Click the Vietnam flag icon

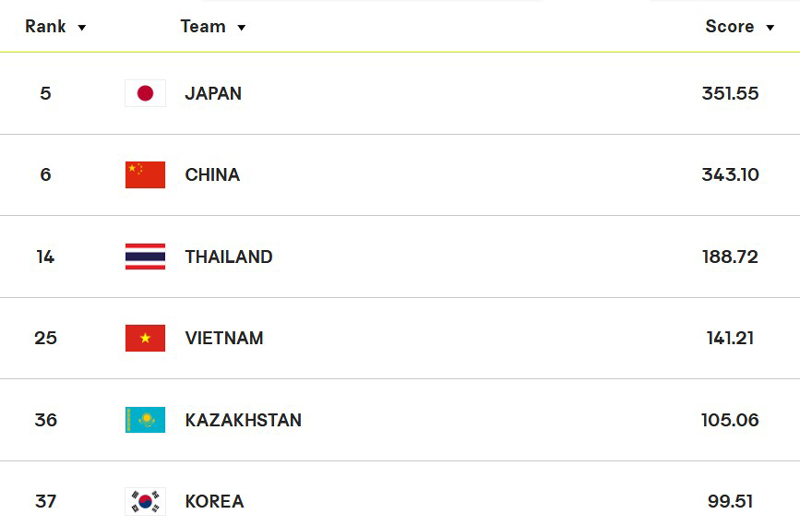point(145,338)
